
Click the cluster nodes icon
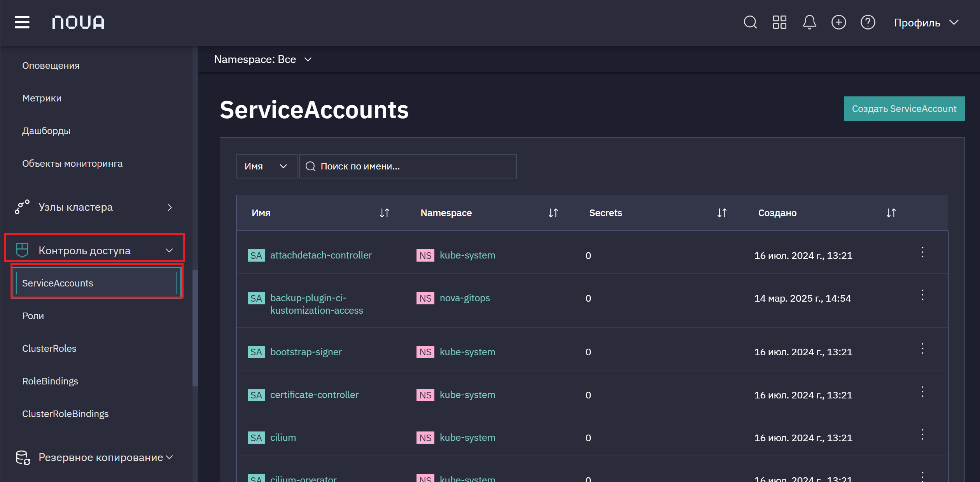pos(22,207)
